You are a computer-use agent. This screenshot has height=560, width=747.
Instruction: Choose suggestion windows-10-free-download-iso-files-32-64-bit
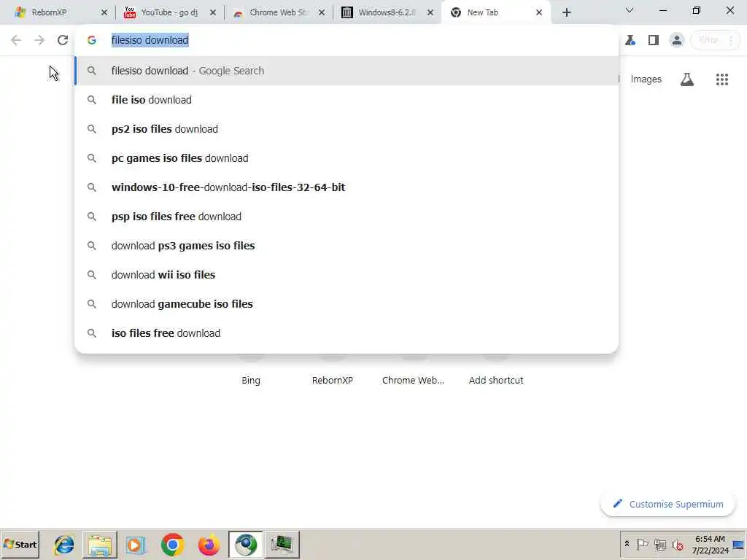pyautogui.click(x=347, y=187)
